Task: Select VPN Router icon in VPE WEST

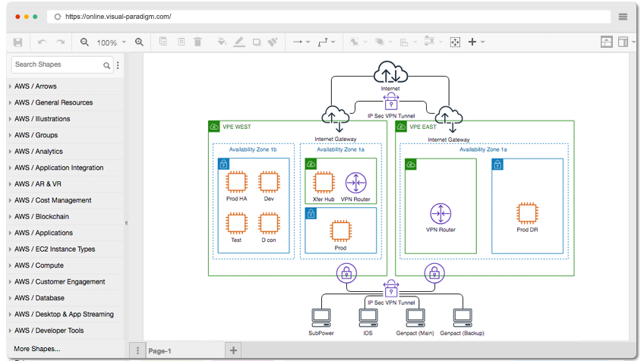Action: coord(355,183)
